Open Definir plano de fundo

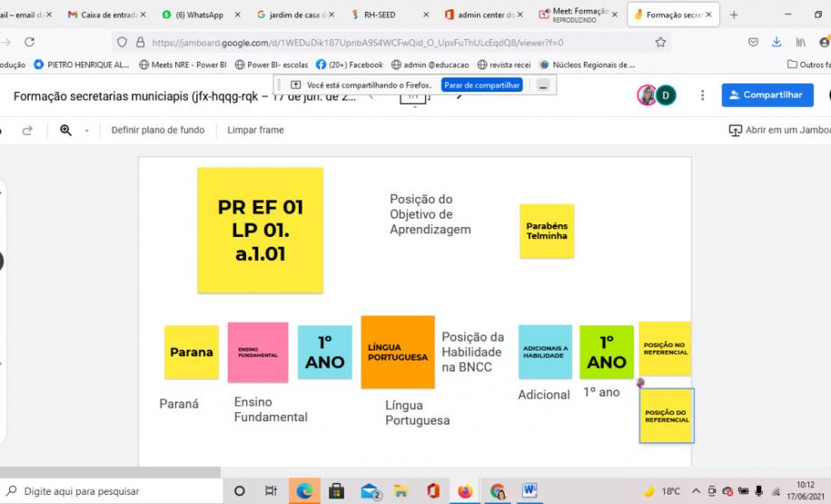(157, 130)
